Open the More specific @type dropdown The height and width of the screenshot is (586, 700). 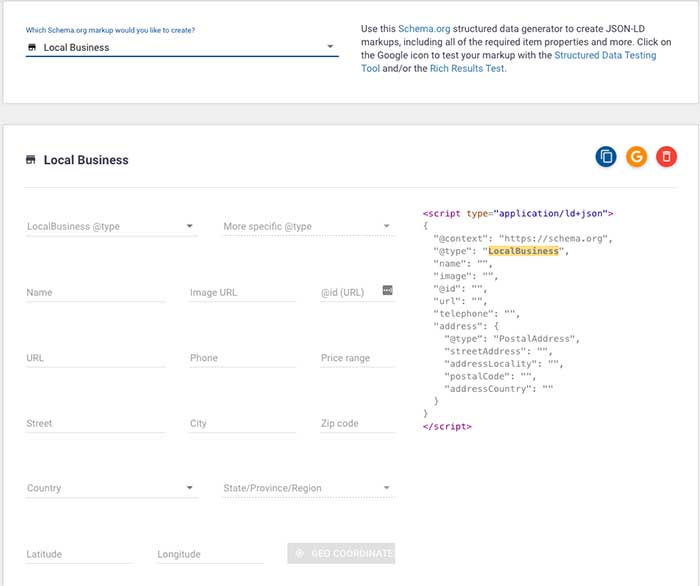click(x=308, y=226)
